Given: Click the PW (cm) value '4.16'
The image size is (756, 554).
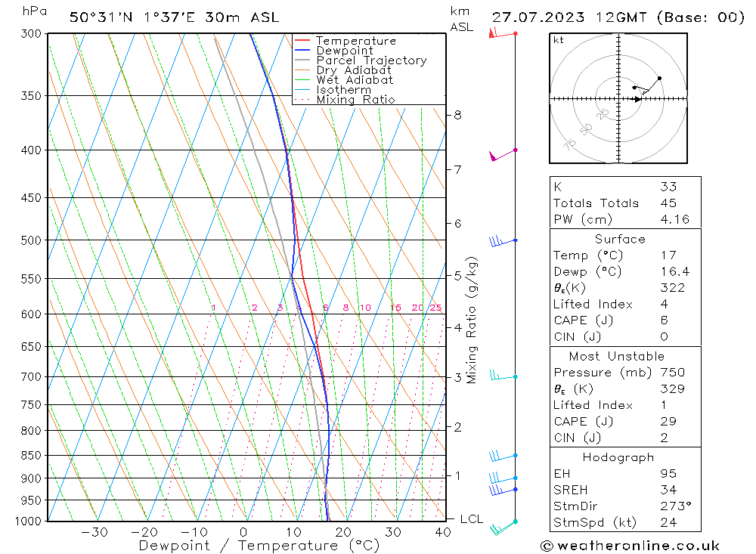Looking at the screenshot, I should click(675, 219).
